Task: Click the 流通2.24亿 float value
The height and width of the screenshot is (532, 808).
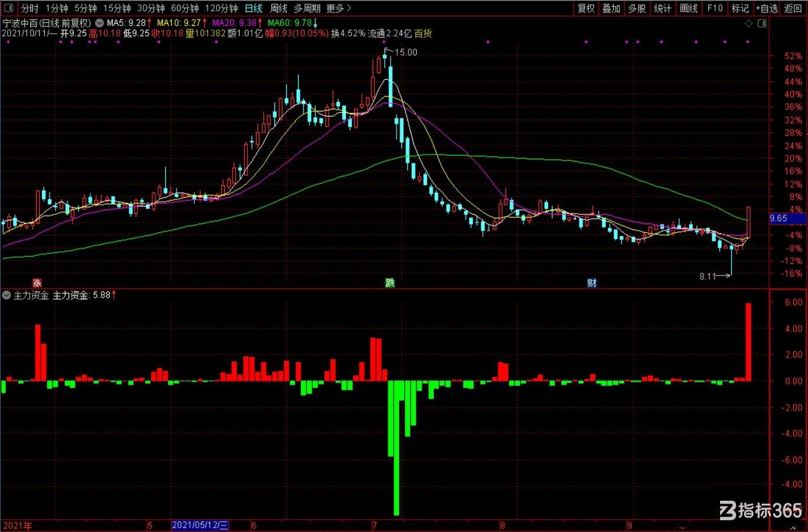Action: 390,34
